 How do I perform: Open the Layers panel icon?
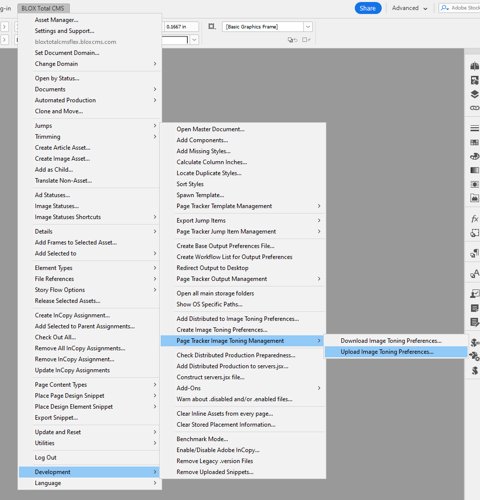tap(474, 94)
